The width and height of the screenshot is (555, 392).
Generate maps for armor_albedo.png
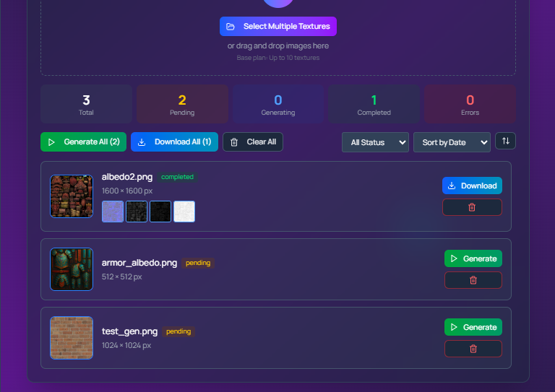tap(473, 258)
